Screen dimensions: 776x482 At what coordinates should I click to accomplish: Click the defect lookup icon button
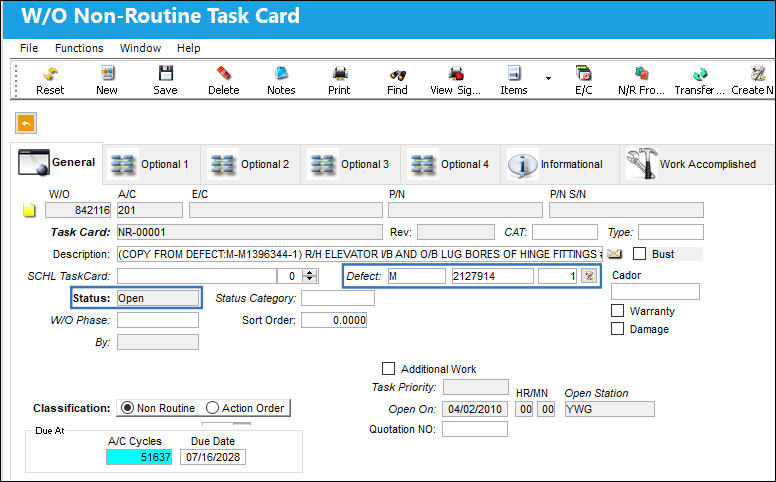(x=589, y=276)
